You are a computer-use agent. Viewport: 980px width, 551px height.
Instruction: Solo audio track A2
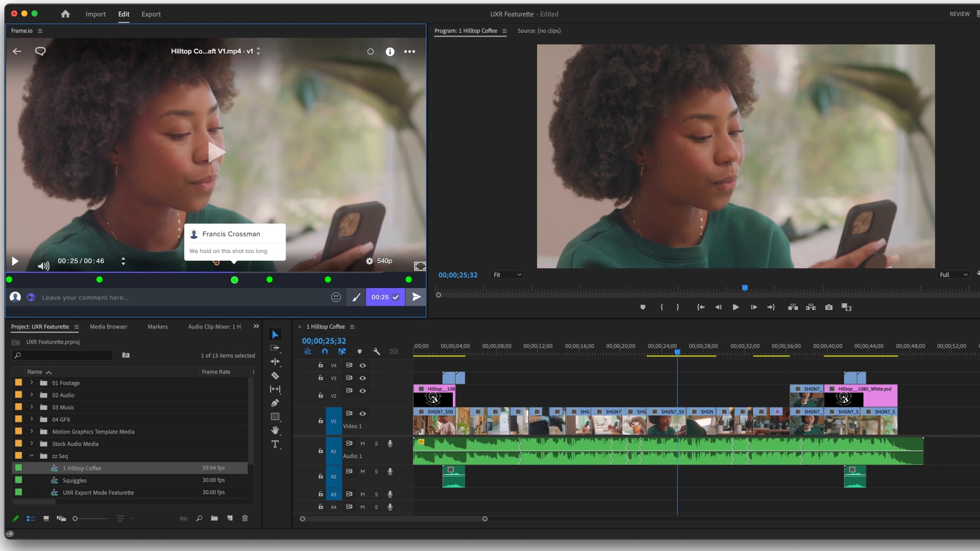pos(376,471)
